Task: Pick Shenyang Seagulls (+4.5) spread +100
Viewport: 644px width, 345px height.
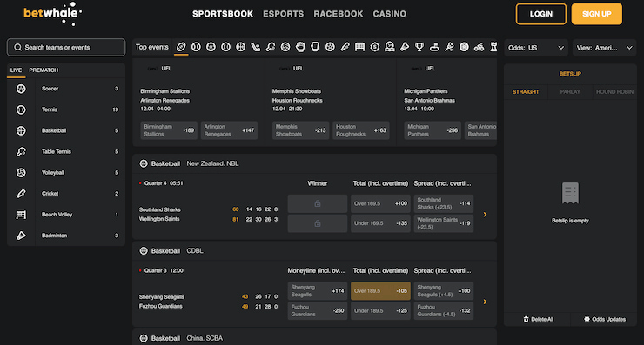Action: (444, 291)
